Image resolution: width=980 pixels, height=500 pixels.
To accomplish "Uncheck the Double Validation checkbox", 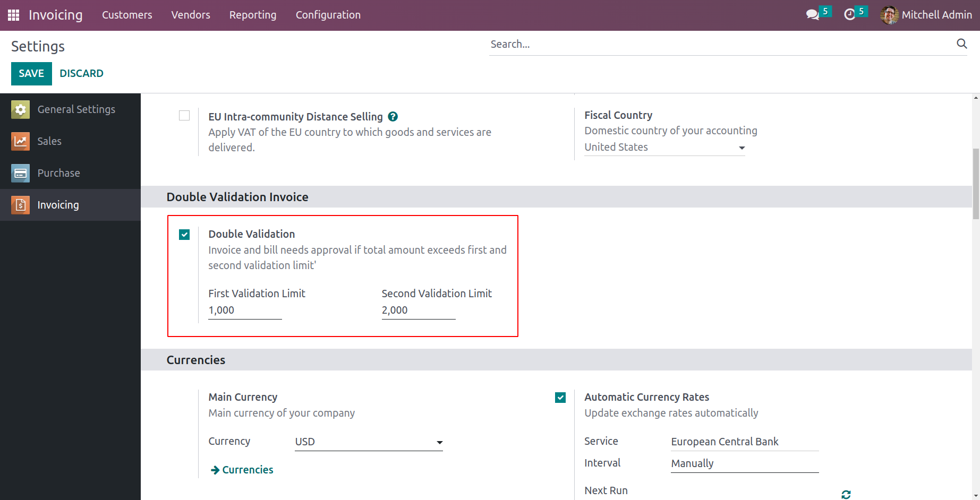I will (x=184, y=235).
